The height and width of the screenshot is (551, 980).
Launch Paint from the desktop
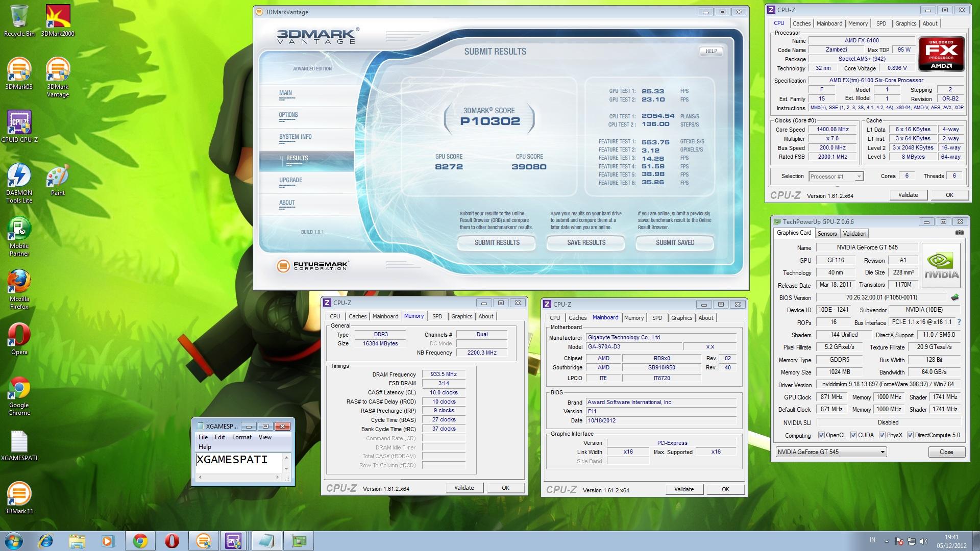coord(58,180)
